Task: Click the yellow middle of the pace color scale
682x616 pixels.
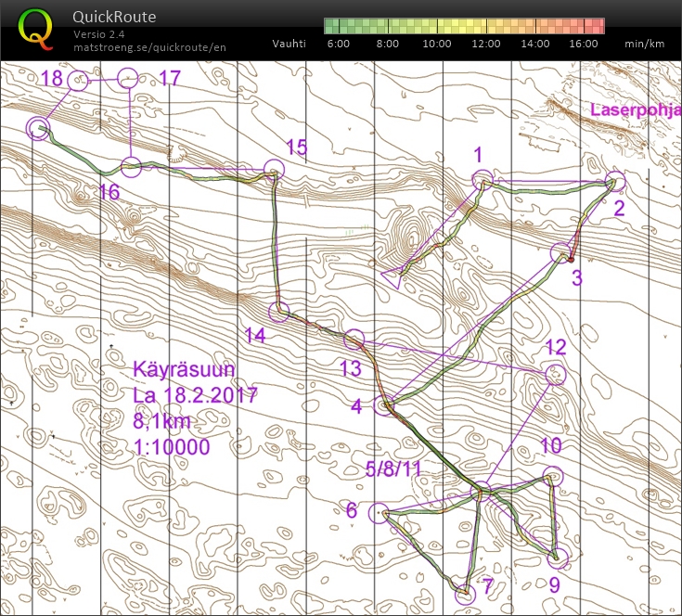Action: (464, 26)
